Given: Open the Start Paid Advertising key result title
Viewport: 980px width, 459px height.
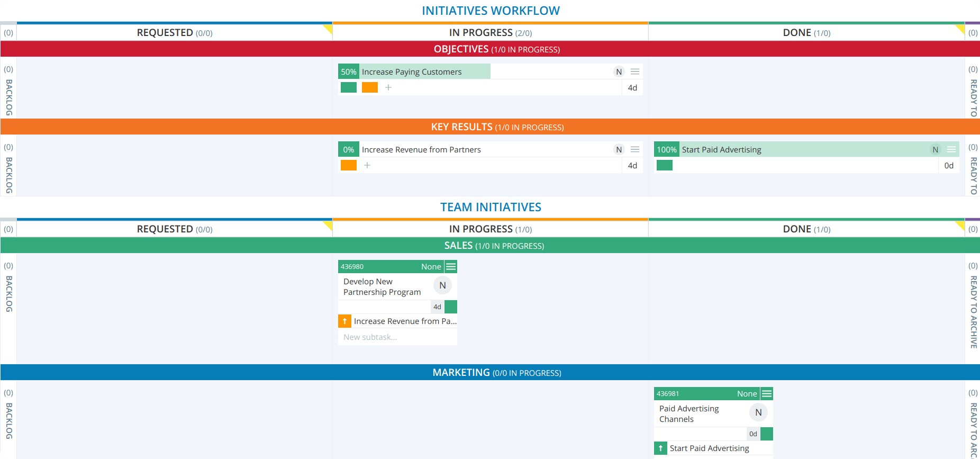Looking at the screenshot, I should point(721,150).
